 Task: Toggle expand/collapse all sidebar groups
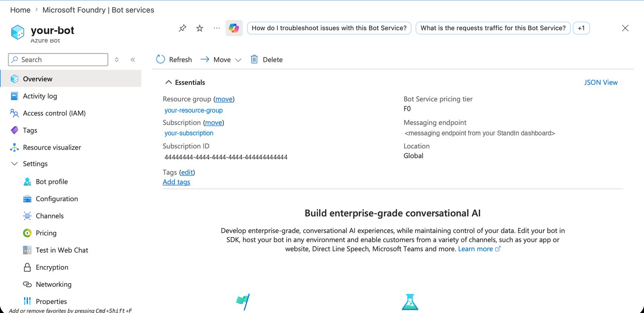click(117, 60)
